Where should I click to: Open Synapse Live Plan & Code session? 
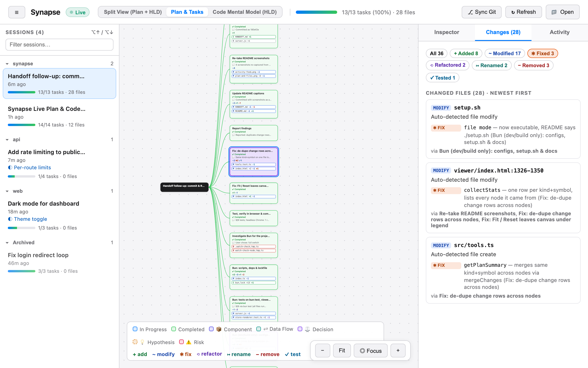(x=59, y=116)
